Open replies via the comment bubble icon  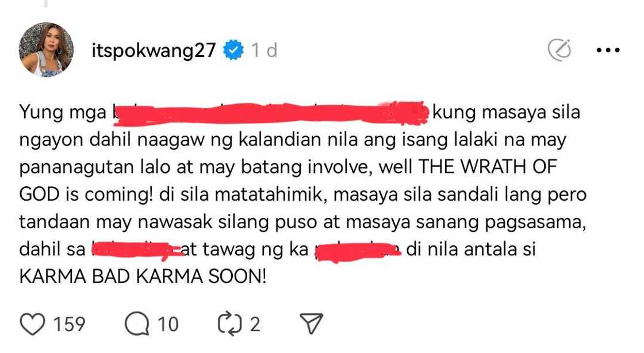click(x=137, y=324)
